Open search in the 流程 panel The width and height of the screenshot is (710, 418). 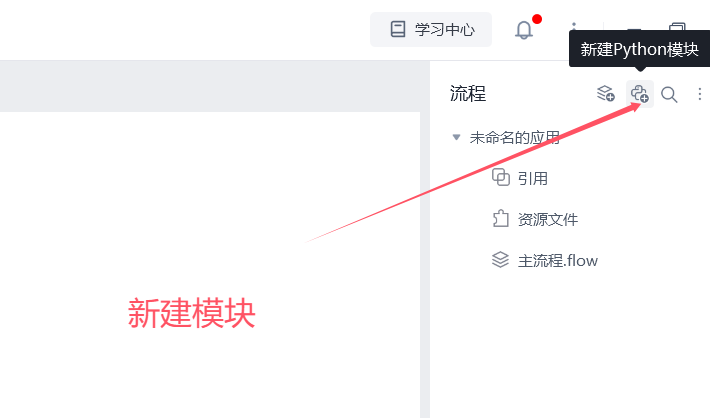point(669,95)
